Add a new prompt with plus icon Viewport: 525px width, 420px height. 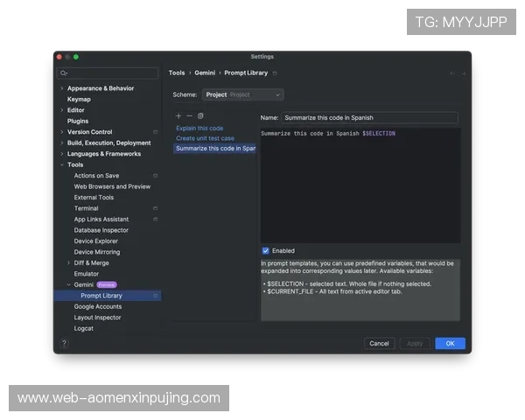[178, 115]
